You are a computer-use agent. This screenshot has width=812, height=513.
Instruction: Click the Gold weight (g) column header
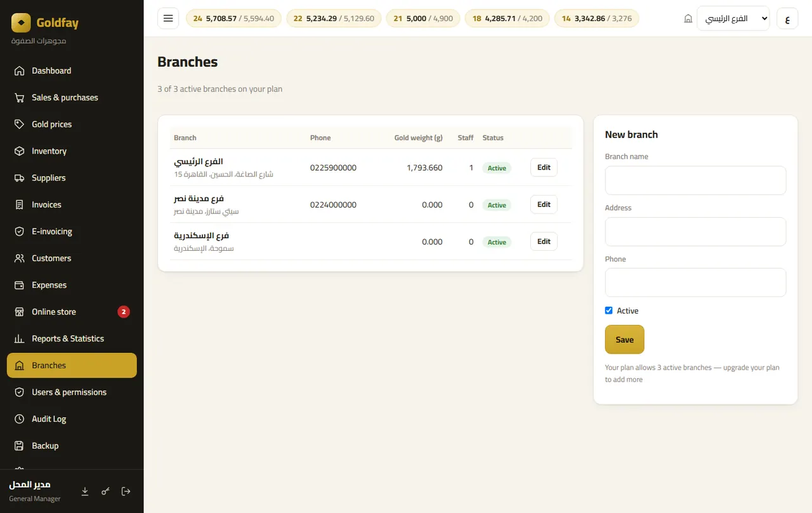click(418, 138)
